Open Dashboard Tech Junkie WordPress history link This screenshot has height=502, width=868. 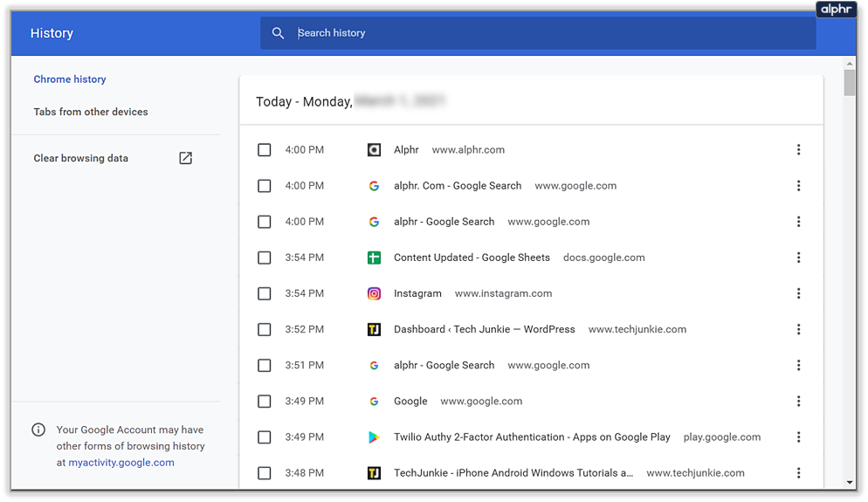click(484, 330)
